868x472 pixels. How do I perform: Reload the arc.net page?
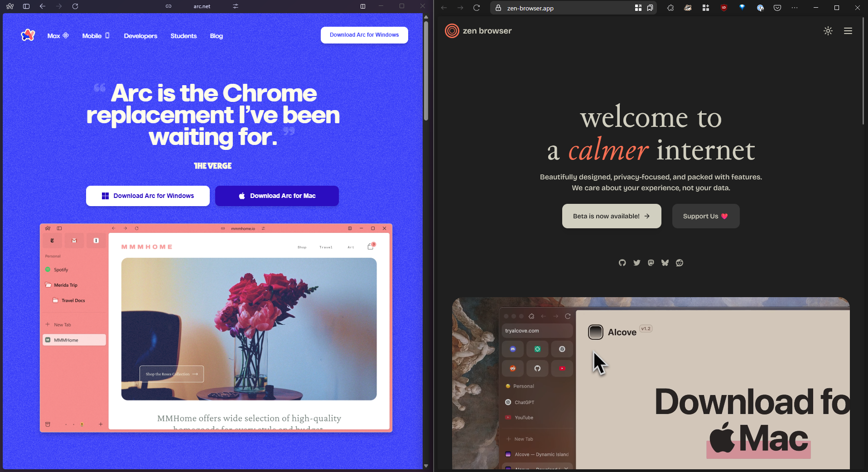point(75,6)
